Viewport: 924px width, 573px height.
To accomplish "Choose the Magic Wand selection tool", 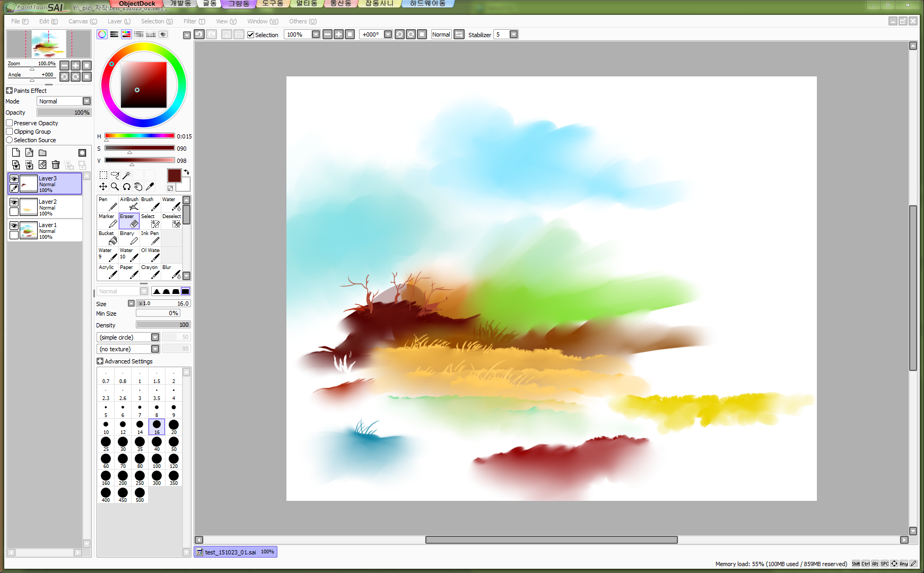I will coord(126,175).
